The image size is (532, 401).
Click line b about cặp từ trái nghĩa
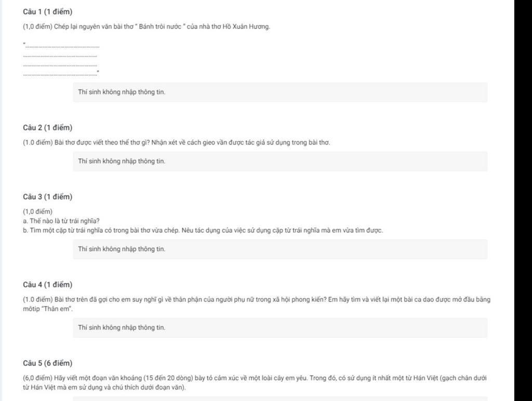(203, 230)
